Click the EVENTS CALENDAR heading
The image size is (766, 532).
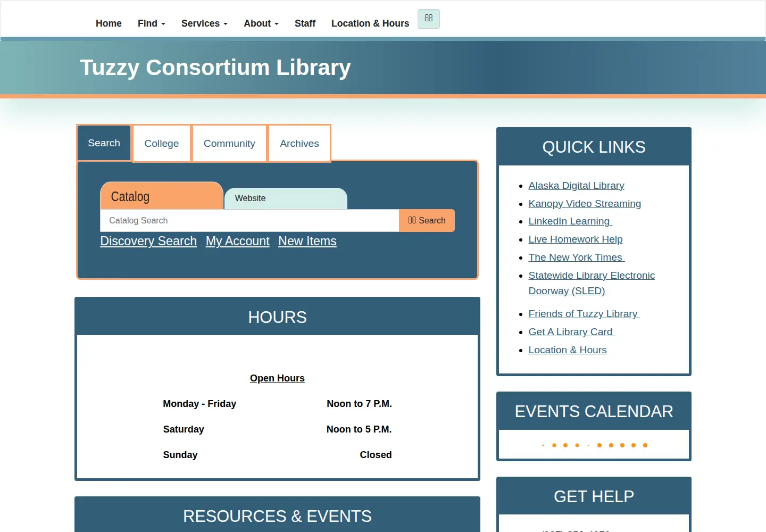click(594, 412)
